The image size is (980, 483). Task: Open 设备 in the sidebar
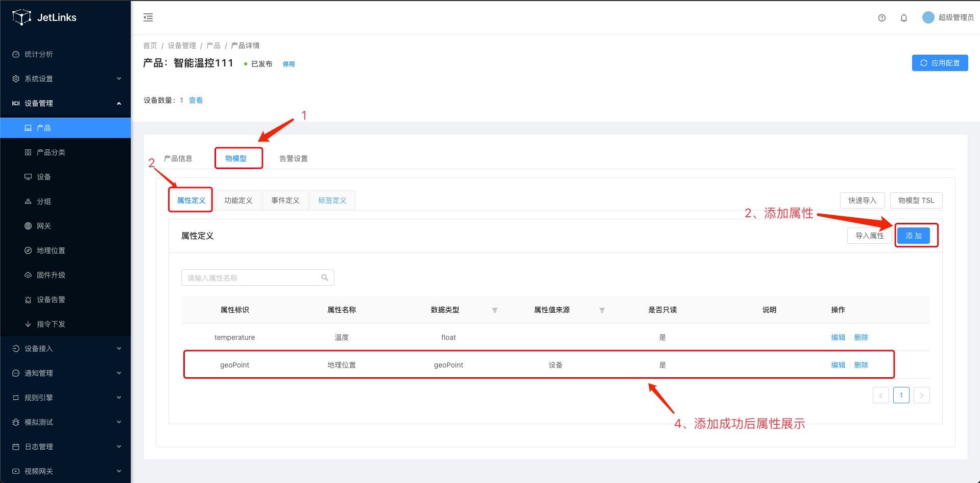click(x=65, y=177)
